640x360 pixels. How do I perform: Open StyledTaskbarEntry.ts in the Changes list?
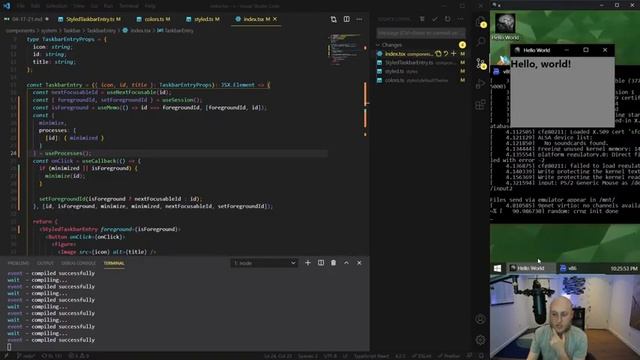pyautogui.click(x=420, y=62)
